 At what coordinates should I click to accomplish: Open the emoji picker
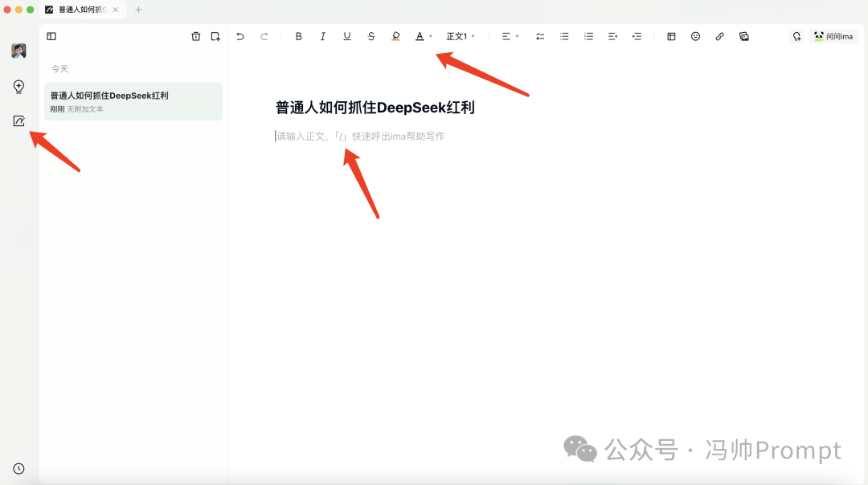pyautogui.click(x=695, y=36)
